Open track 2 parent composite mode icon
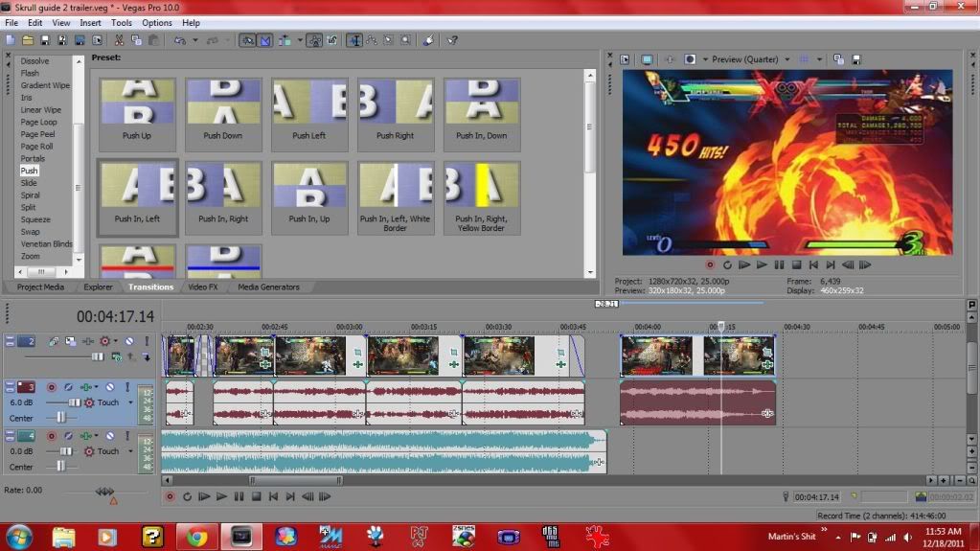The image size is (980, 551). click(116, 357)
